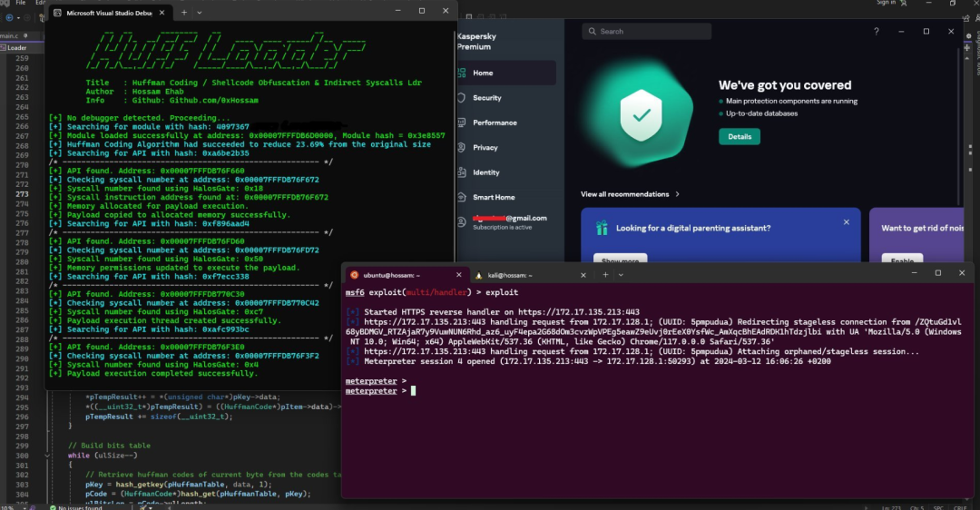This screenshot has height=510, width=980.
Task: Open Kaspersky help question mark icon
Action: [x=877, y=31]
